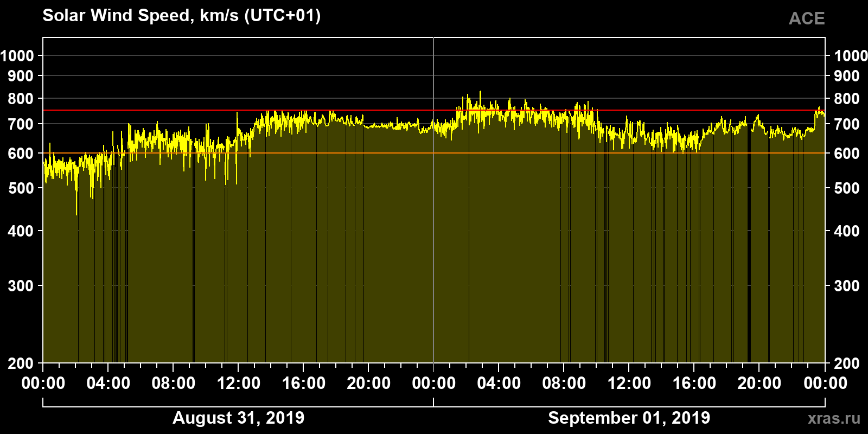868x434 pixels.
Task: Click the 04:00 time label on August 31
Action: click(x=108, y=384)
